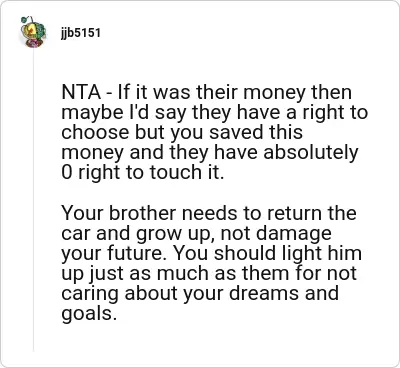Click the phrase 'caring about your dreams and'
This screenshot has width=400, height=368.
pyautogui.click(x=200, y=293)
